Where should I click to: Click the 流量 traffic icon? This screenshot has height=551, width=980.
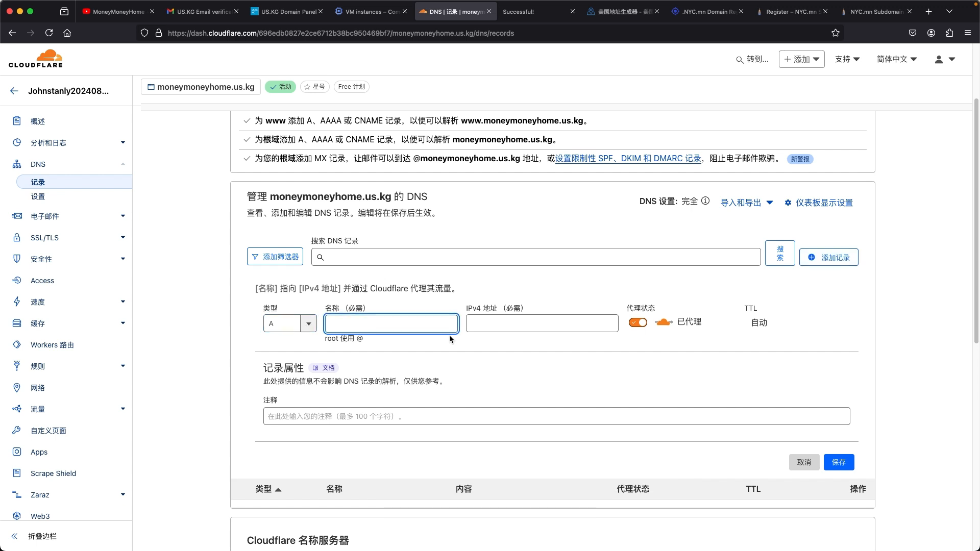coord(17,409)
